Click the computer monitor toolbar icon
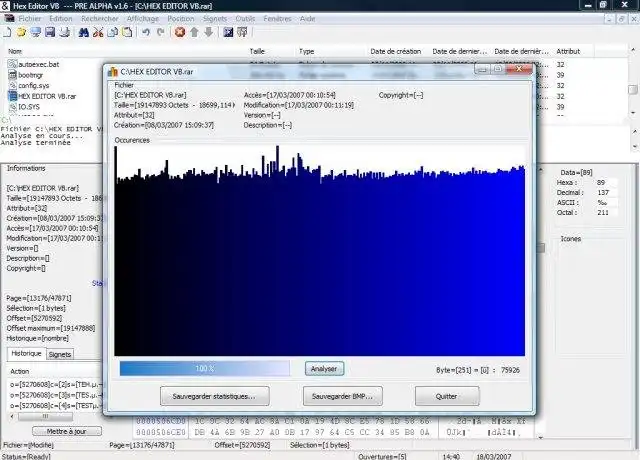The width and height of the screenshot is (640, 460). pos(36,32)
